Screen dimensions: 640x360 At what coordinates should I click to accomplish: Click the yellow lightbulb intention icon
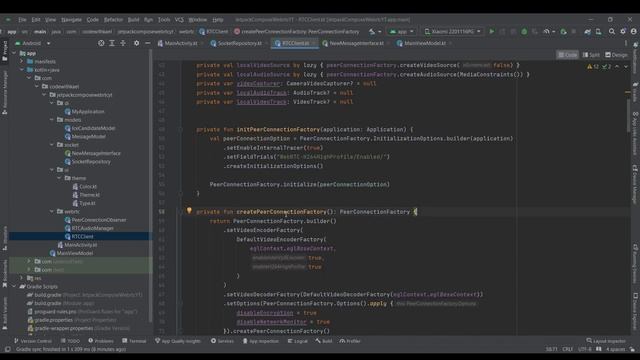pos(189,211)
